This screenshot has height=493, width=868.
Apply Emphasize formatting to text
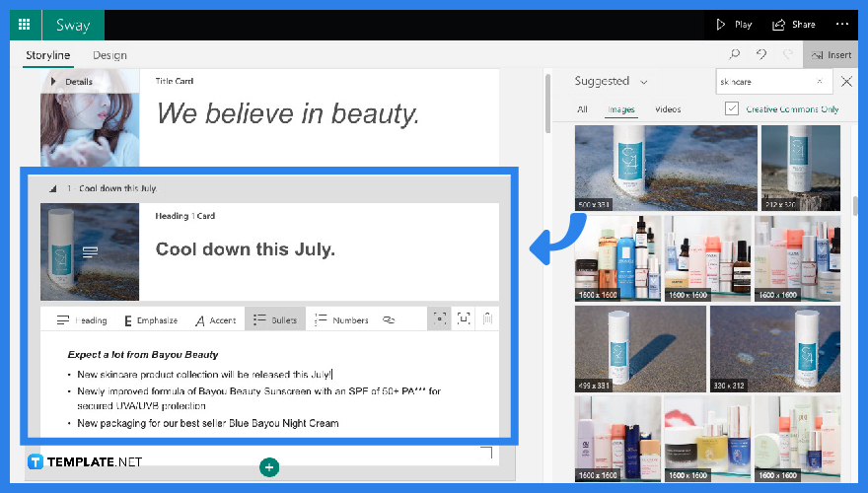pyautogui.click(x=151, y=319)
